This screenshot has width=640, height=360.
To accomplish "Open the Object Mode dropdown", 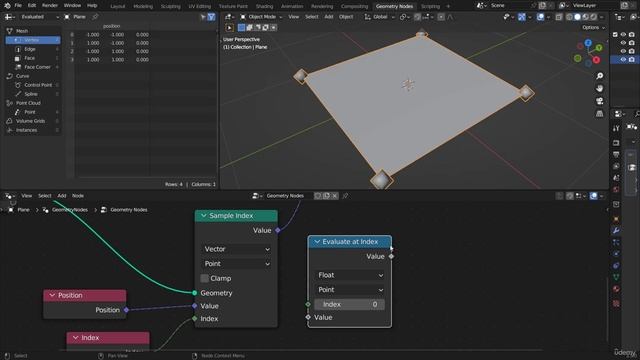I will [x=261, y=17].
